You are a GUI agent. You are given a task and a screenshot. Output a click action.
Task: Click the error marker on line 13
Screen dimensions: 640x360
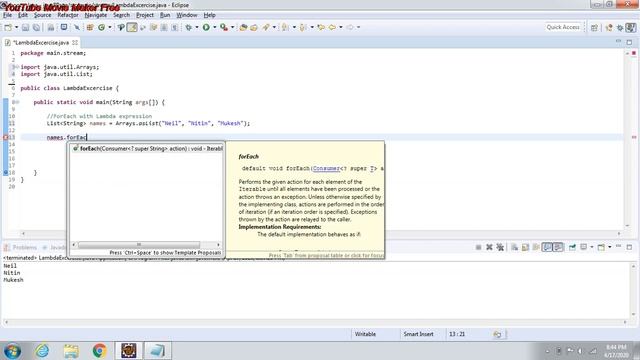tap(5, 138)
